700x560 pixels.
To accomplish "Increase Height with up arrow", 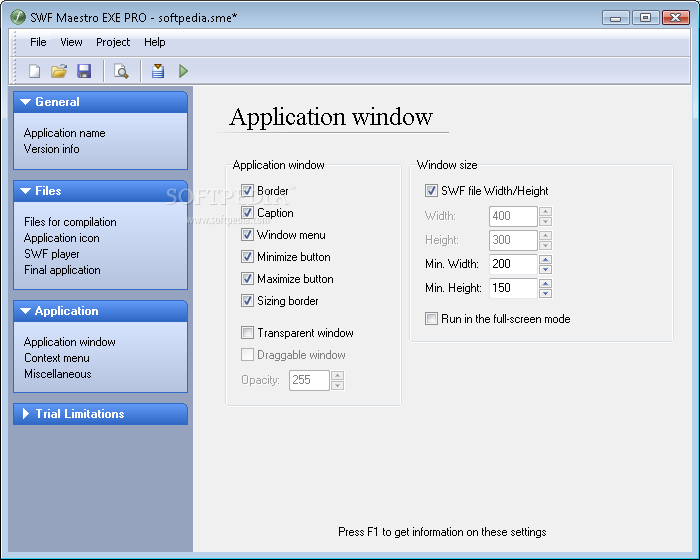I will (x=546, y=235).
